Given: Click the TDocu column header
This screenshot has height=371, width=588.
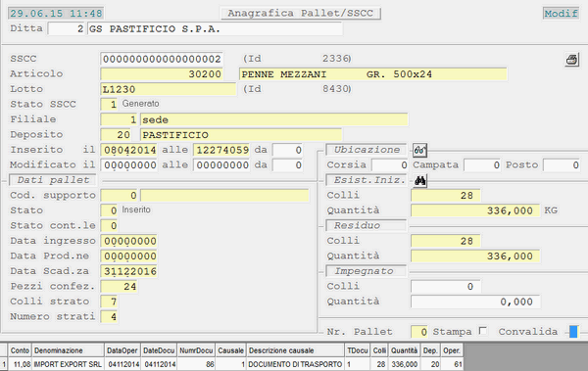Looking at the screenshot, I should pos(358,350).
